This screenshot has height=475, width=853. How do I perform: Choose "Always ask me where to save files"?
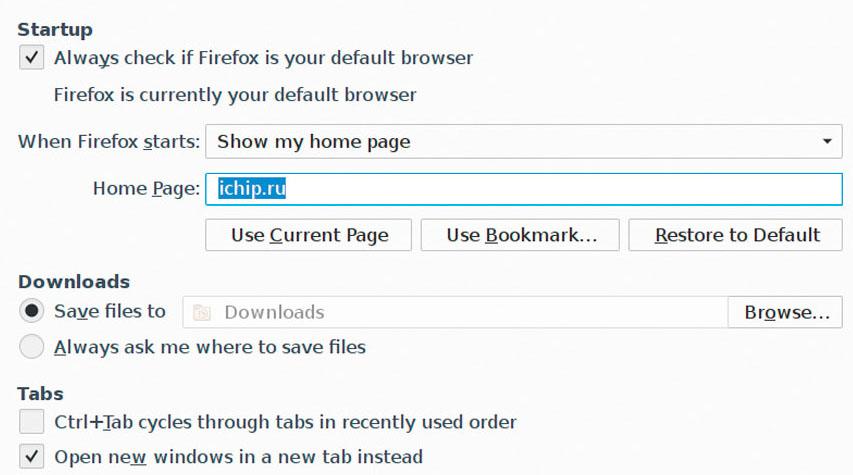click(x=32, y=347)
